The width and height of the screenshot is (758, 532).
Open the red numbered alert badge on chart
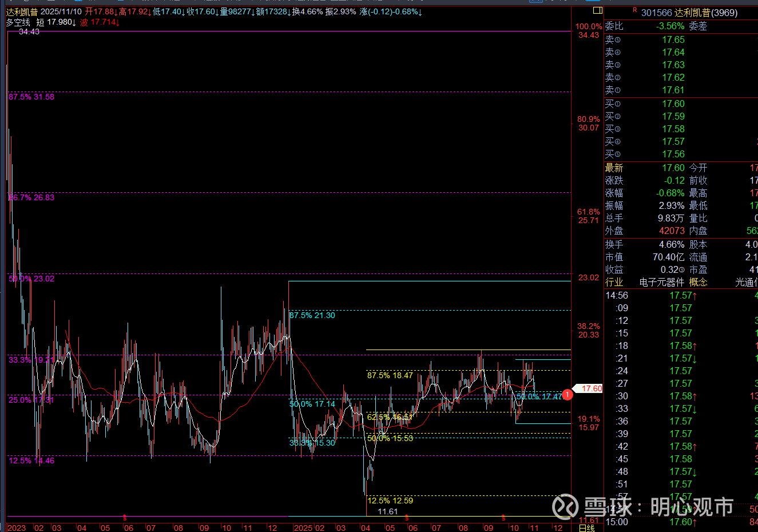pos(567,395)
